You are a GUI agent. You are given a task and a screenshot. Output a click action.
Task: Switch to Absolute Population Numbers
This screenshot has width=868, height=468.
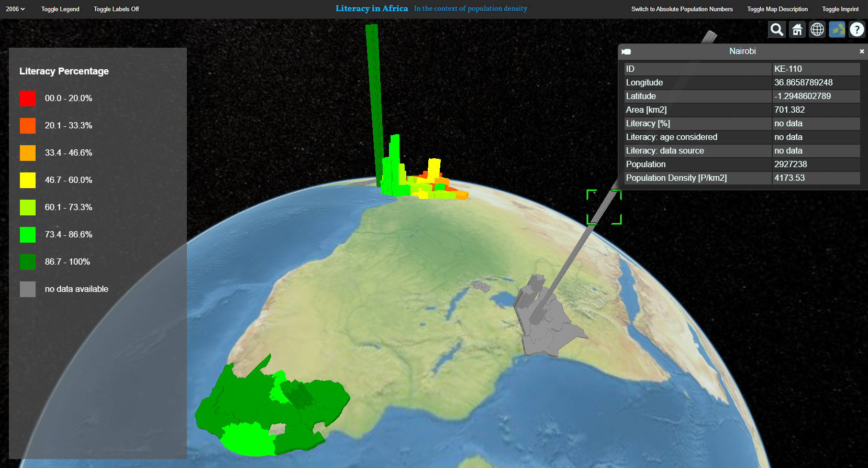tap(682, 9)
